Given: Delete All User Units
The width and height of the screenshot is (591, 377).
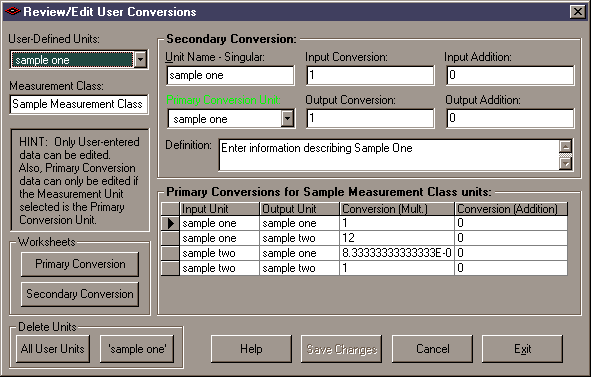Looking at the screenshot, I should (53, 349).
